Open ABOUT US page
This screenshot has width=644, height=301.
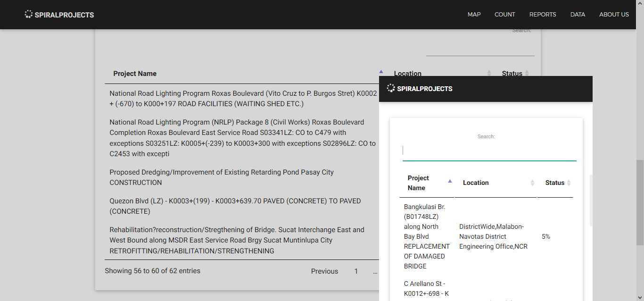(x=614, y=15)
